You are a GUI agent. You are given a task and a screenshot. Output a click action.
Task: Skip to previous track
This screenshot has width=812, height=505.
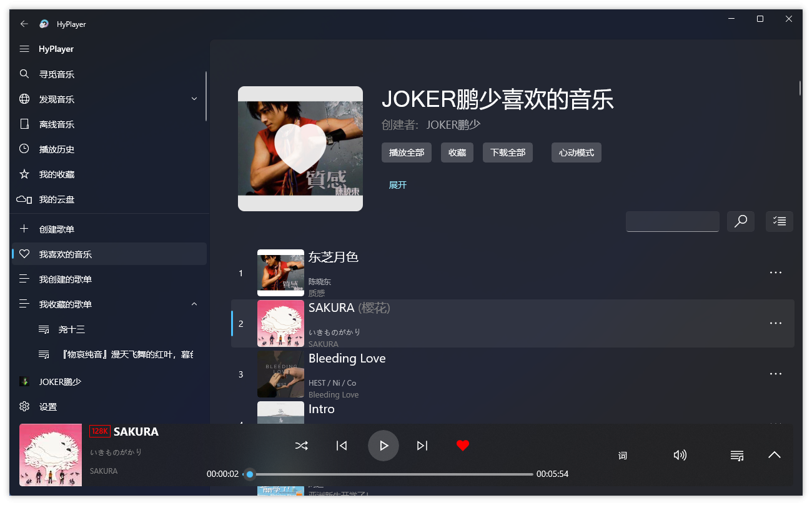342,446
